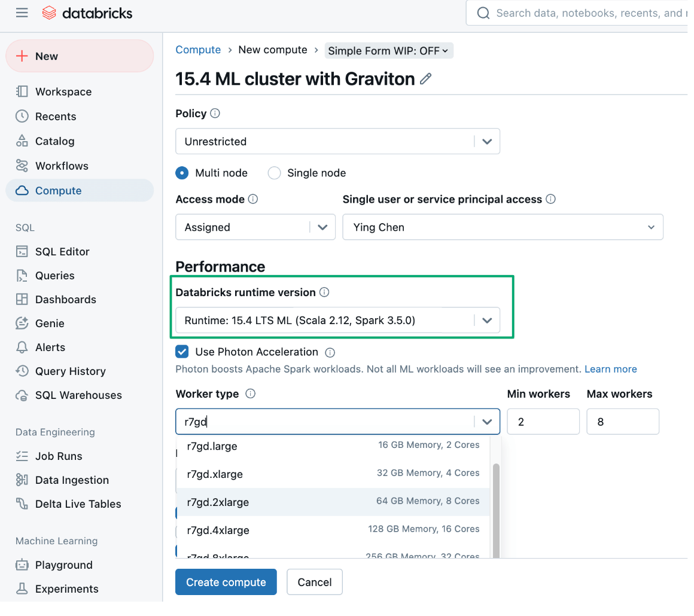The width and height of the screenshot is (694, 616).
Task: Uncheck Use Photon Acceleration checkbox
Action: [182, 352]
